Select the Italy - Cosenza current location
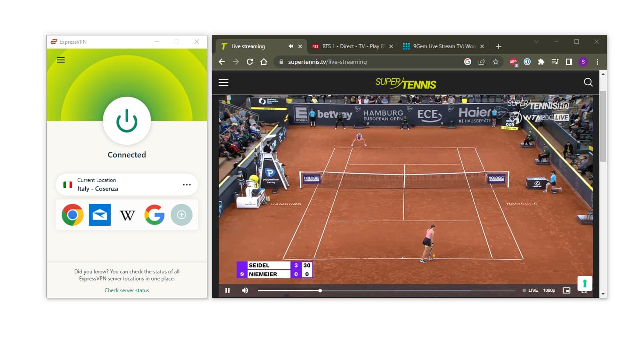 [x=127, y=185]
